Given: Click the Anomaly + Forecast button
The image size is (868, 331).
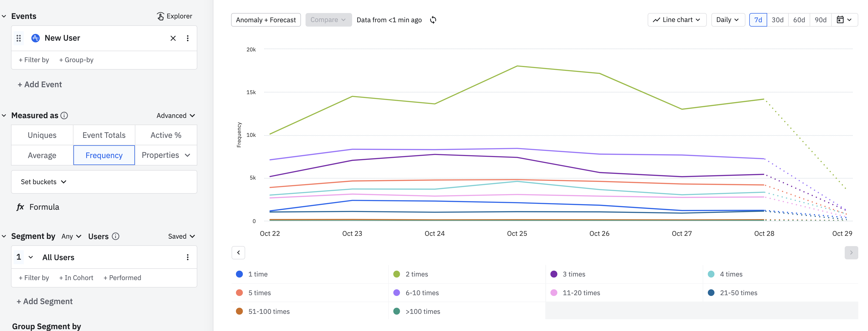Looking at the screenshot, I should (x=266, y=20).
